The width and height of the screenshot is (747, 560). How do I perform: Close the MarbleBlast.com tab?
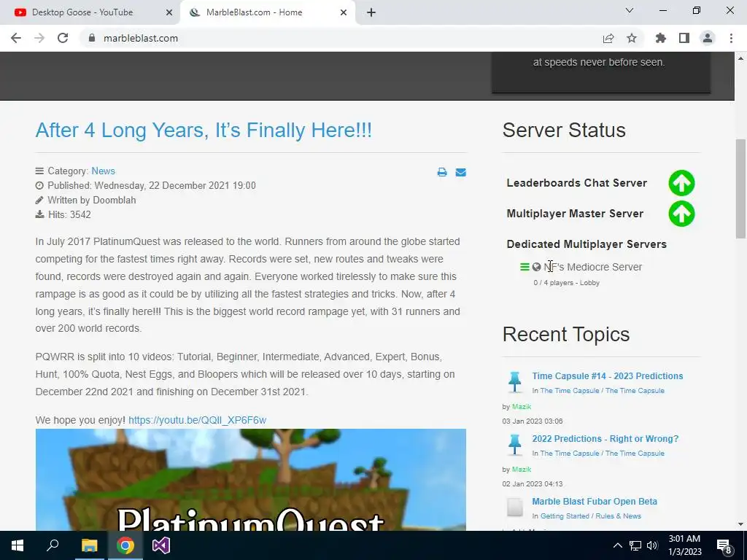coord(344,13)
